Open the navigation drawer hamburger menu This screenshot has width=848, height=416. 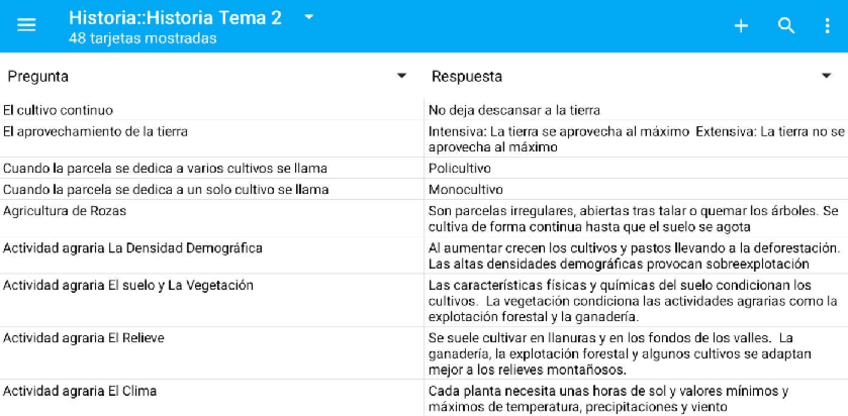tap(26, 26)
